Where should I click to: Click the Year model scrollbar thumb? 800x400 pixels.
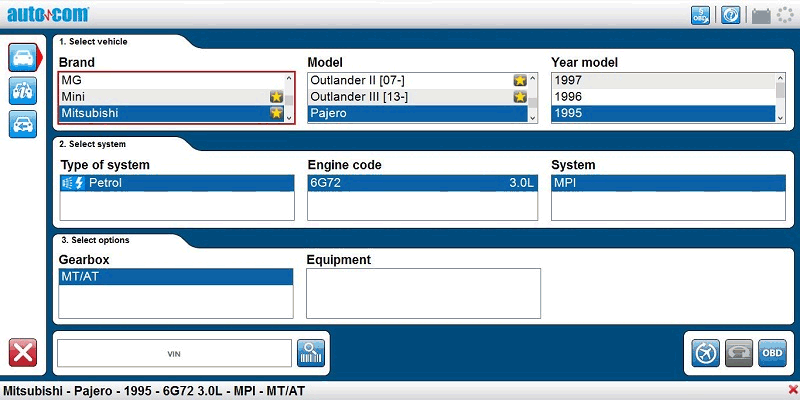tap(780, 90)
